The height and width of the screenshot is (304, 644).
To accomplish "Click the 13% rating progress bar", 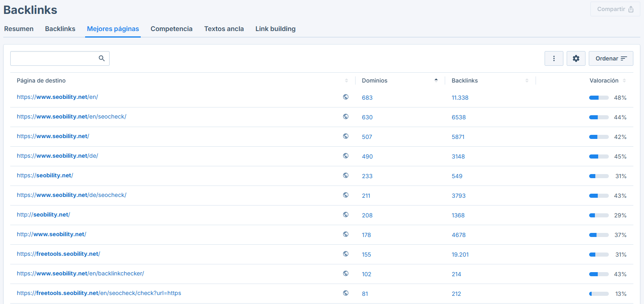I will click(x=599, y=294).
